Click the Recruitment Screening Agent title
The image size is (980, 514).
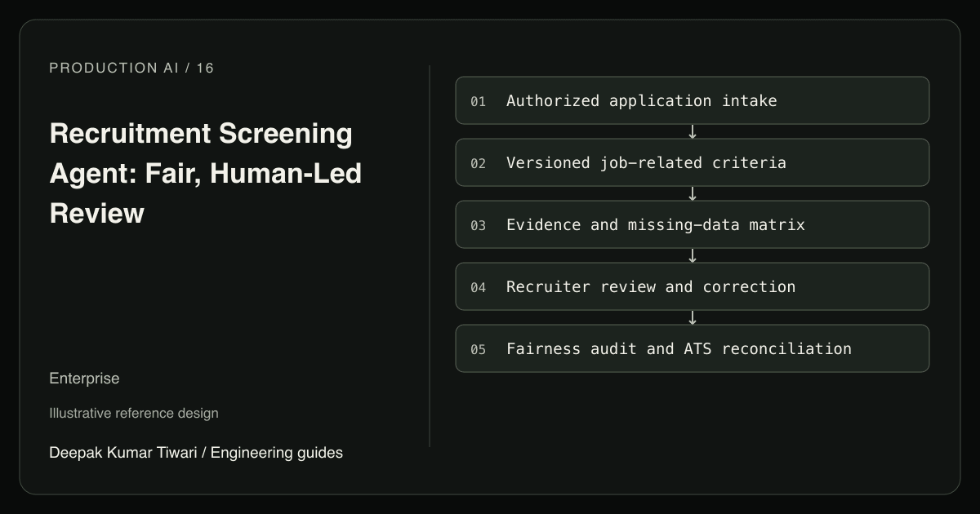pyautogui.click(x=205, y=173)
